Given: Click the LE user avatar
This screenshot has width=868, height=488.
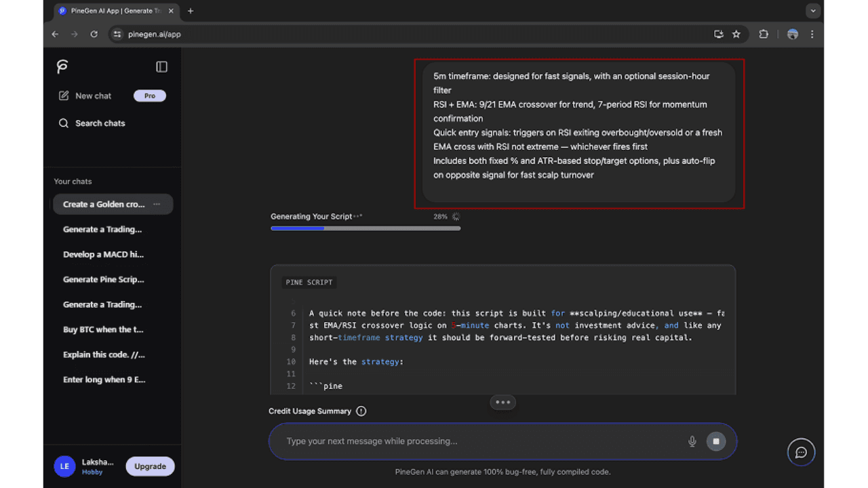Looking at the screenshot, I should click(x=64, y=466).
